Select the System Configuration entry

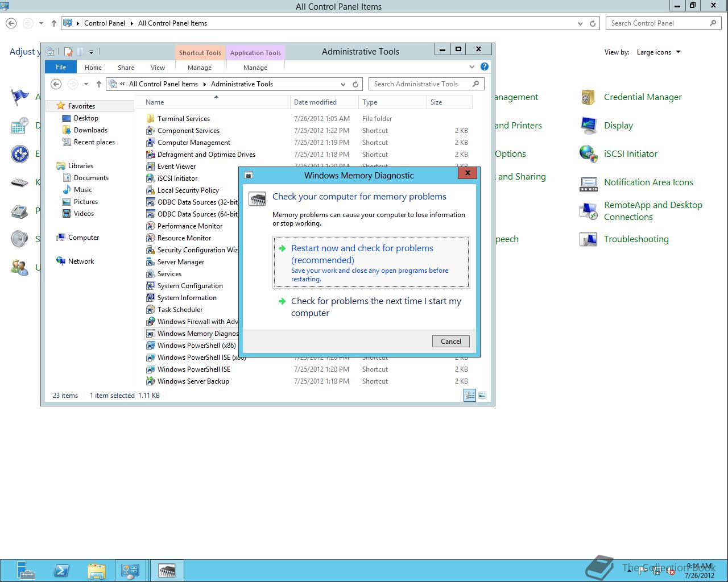click(x=190, y=285)
